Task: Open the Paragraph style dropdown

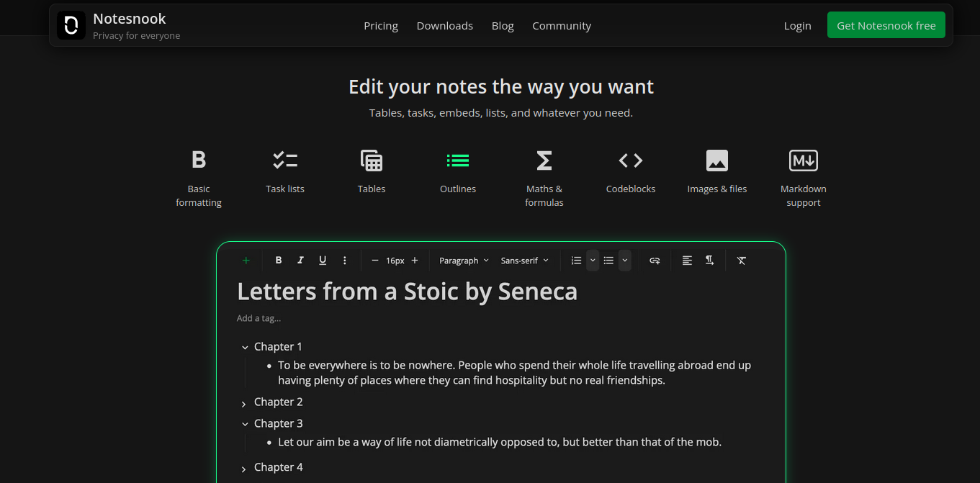Action: click(x=464, y=261)
